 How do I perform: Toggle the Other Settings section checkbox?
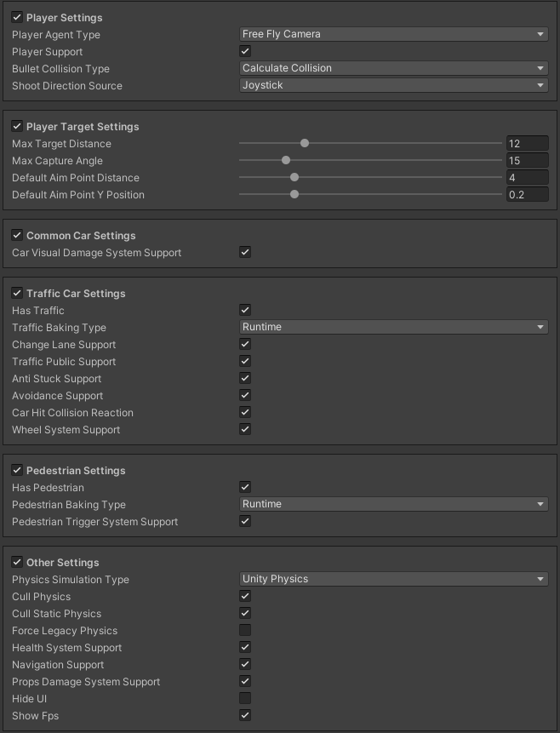(17, 562)
